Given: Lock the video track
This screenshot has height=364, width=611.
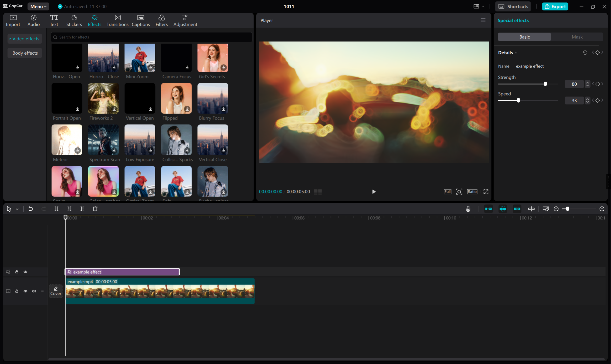Looking at the screenshot, I should click(x=17, y=291).
